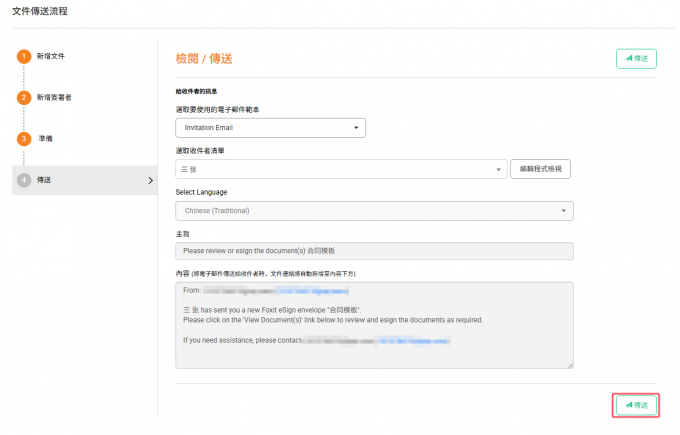Click the 檢閱 / 傳送 heading

pyautogui.click(x=204, y=59)
